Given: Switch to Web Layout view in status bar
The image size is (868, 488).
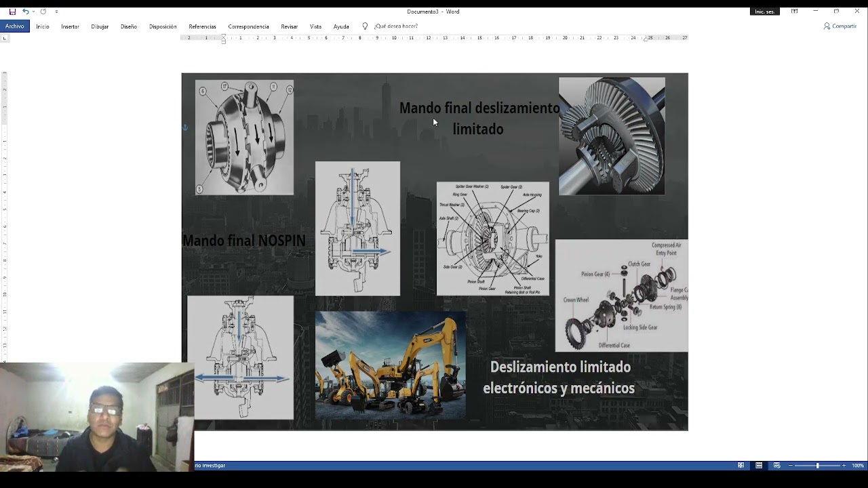Looking at the screenshot, I should pyautogui.click(x=776, y=466).
